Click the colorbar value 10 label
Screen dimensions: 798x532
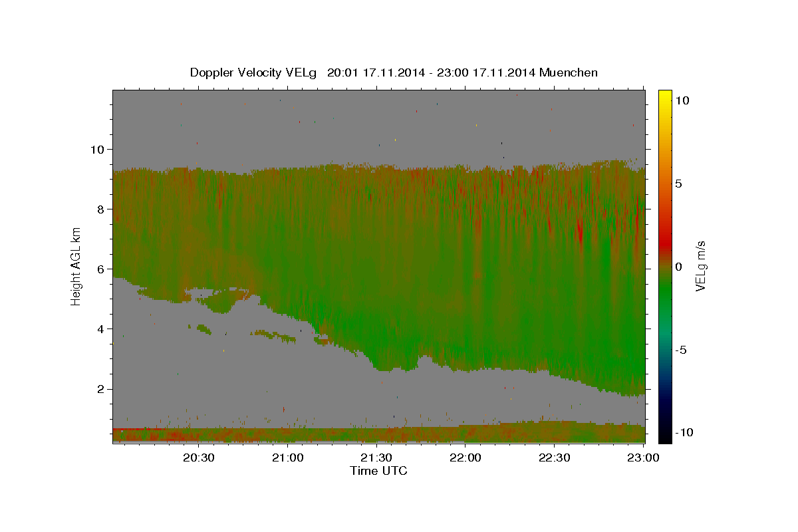pyautogui.click(x=682, y=100)
